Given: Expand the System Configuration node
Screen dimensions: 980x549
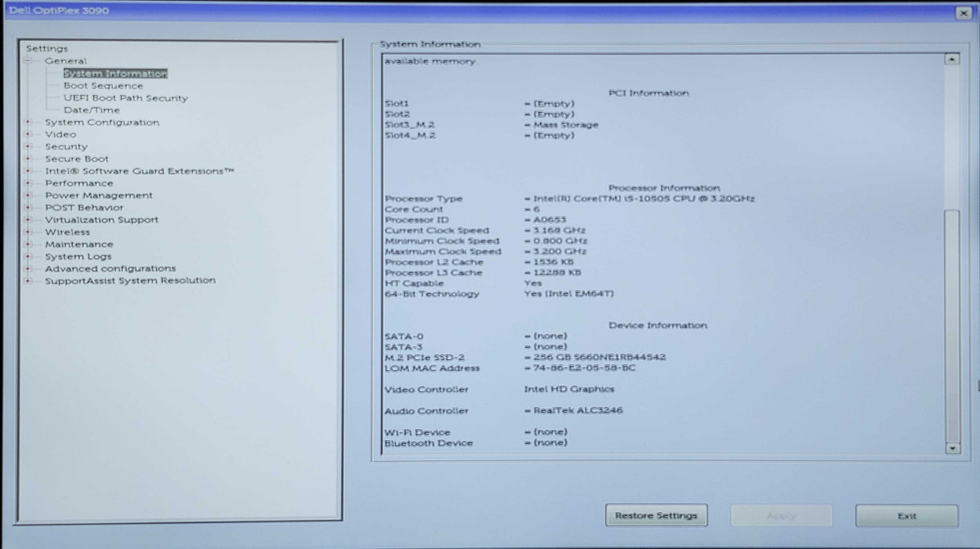Looking at the screenshot, I should (28, 122).
